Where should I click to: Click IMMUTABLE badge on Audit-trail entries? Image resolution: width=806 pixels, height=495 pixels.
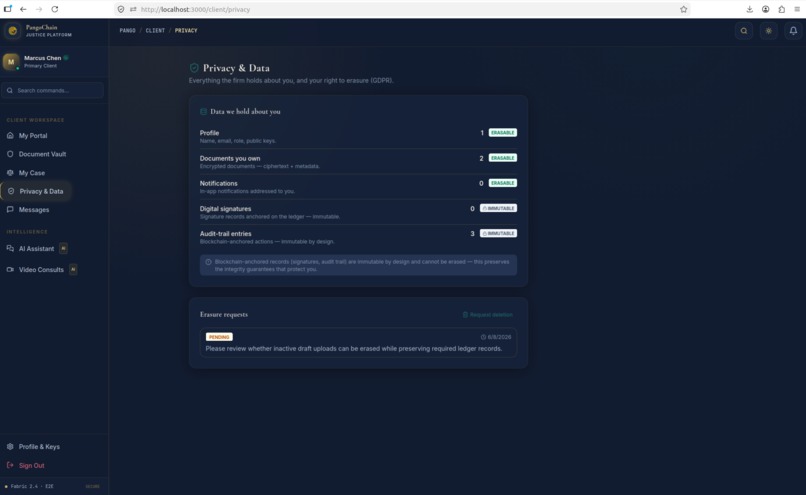tap(498, 233)
